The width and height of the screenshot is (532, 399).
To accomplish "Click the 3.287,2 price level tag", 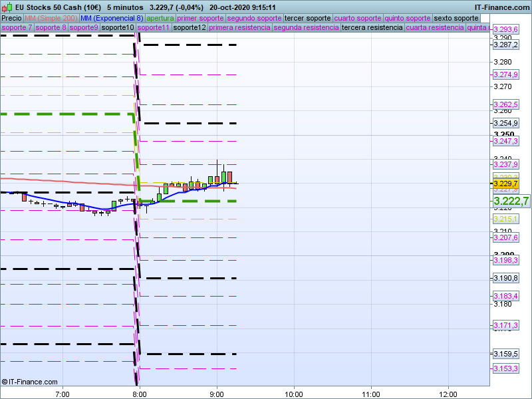I will click(505, 45).
